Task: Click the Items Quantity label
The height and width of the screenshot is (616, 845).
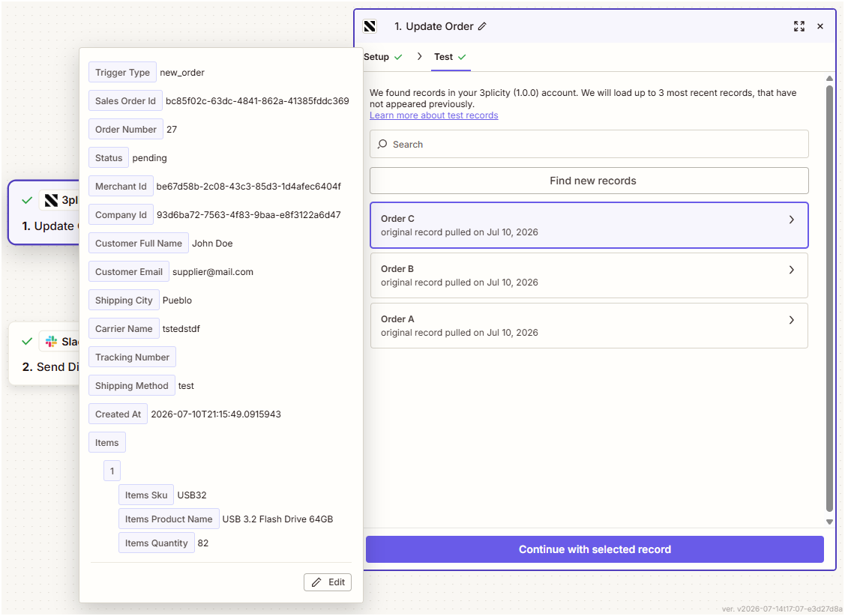Action: point(156,543)
